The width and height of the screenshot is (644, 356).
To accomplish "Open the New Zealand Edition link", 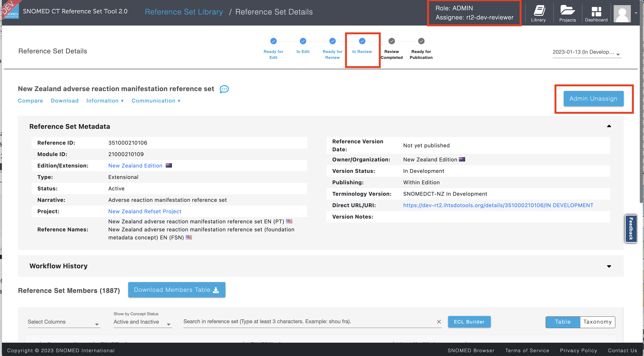I will pos(135,166).
